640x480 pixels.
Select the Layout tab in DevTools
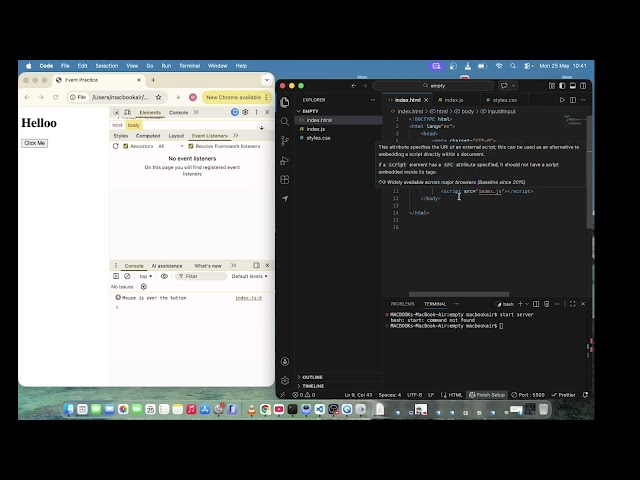click(176, 136)
